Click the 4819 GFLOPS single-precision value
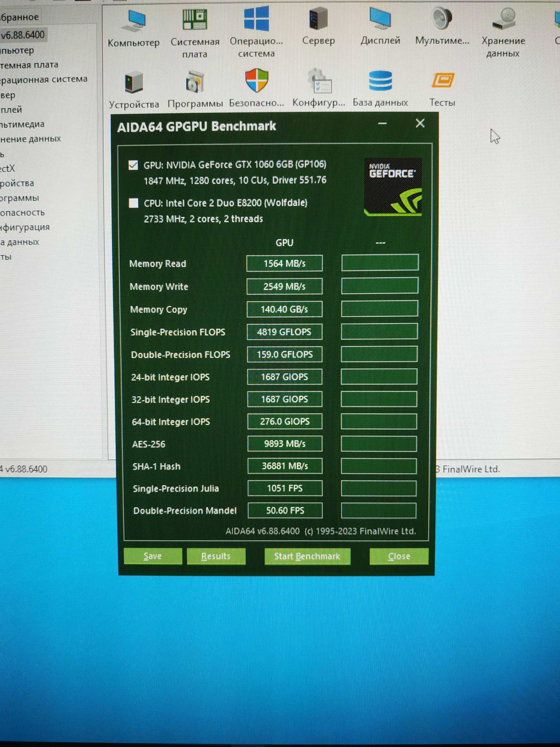This screenshot has width=560, height=747. [x=284, y=332]
